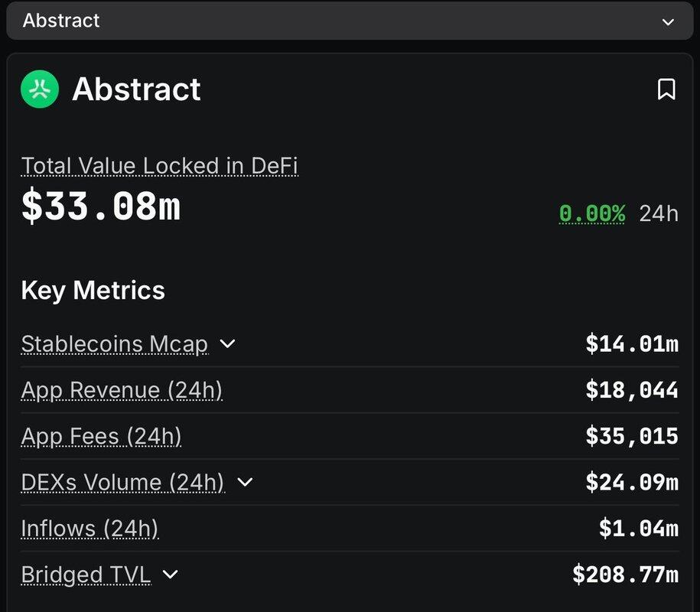
Task: Click the $208.77m Bridged TVL value
Action: pyautogui.click(x=625, y=574)
